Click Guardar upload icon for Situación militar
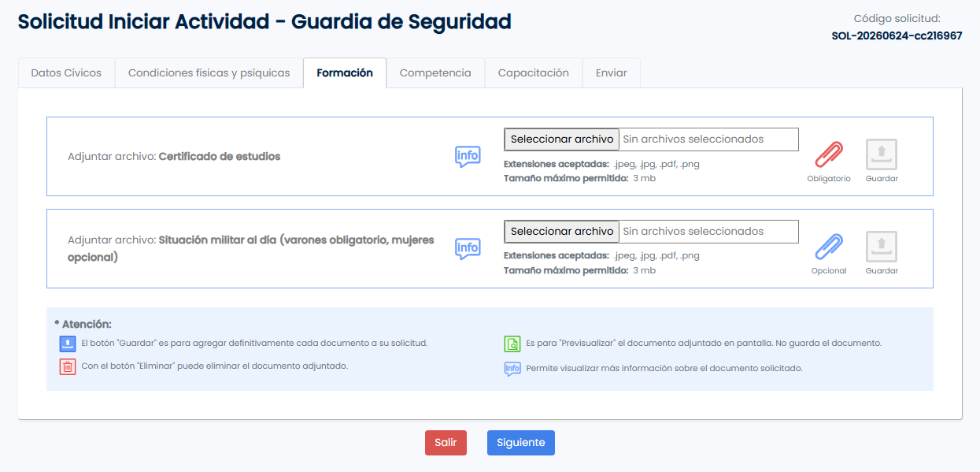 [x=882, y=247]
